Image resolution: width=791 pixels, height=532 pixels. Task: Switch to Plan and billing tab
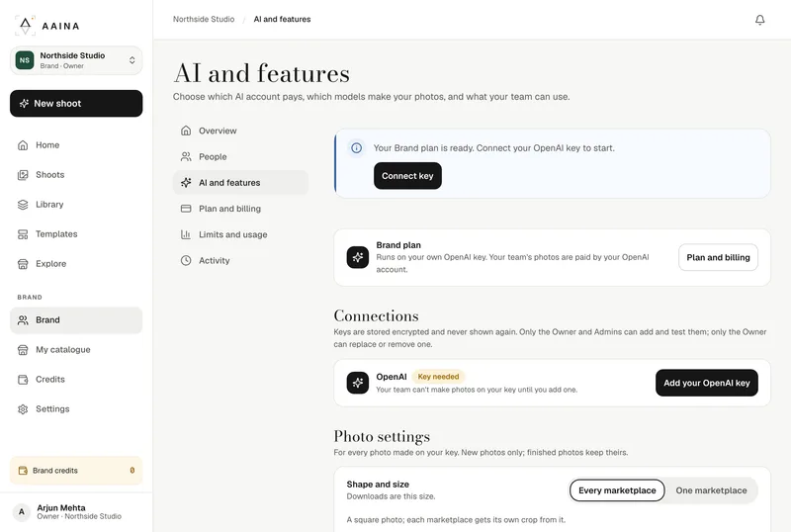coord(240,209)
